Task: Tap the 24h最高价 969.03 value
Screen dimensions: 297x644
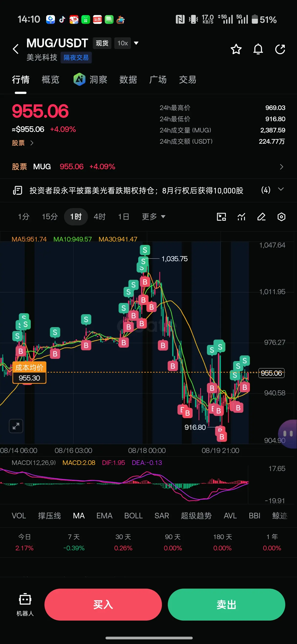Action: 275,108
